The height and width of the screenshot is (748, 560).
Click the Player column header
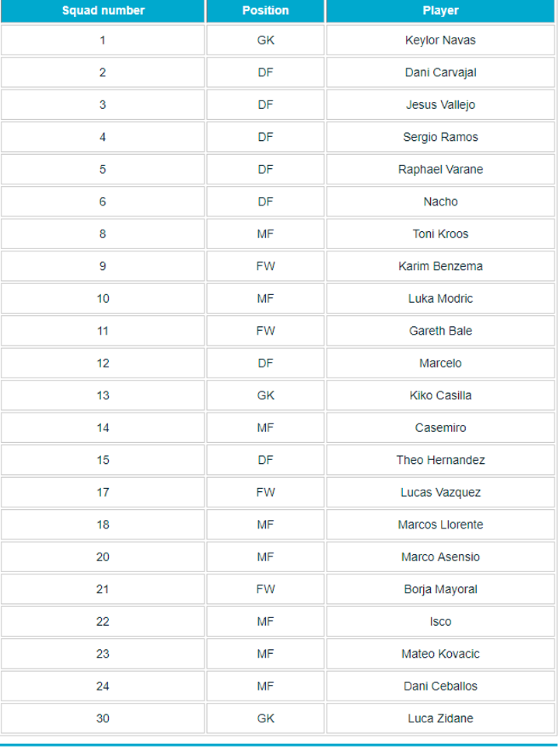click(x=440, y=11)
